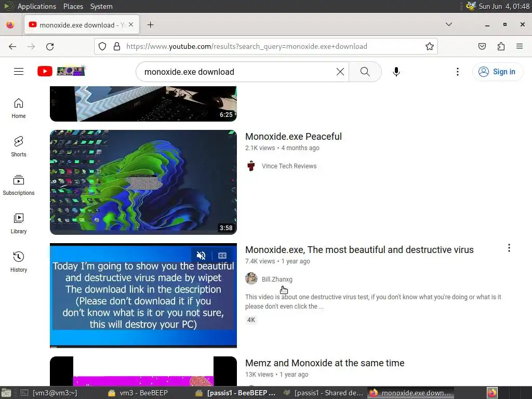The height and width of the screenshot is (399, 532).
Task: Open Bill.Zhanxg channel link
Action: coord(277,279)
